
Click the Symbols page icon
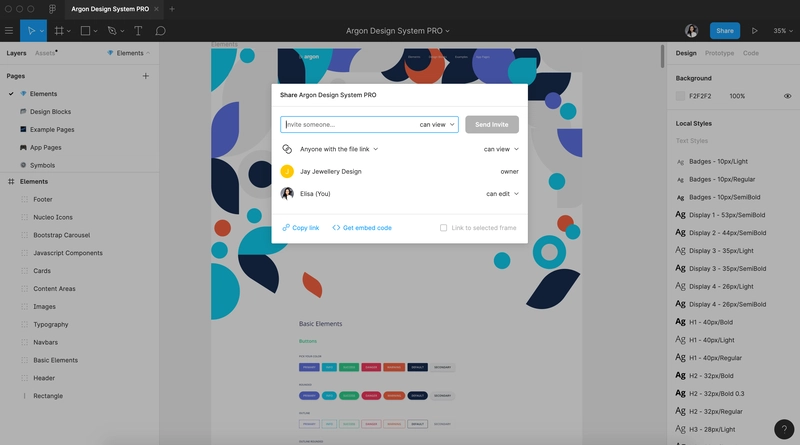point(23,165)
